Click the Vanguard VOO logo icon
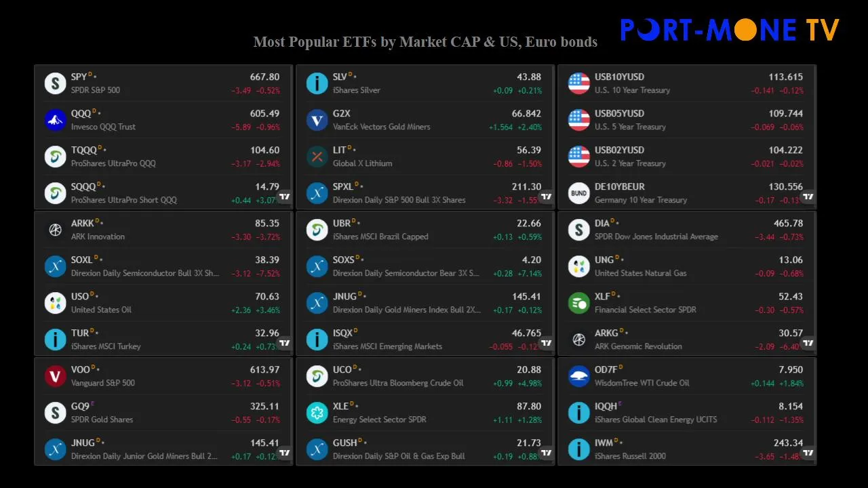Viewport: 868px width, 488px height. pyautogui.click(x=55, y=376)
